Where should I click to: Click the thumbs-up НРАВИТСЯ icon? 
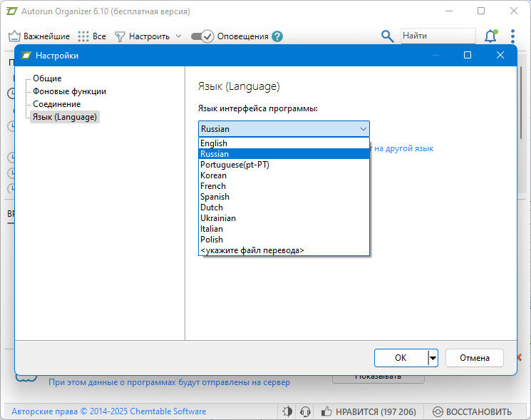pyautogui.click(x=326, y=411)
